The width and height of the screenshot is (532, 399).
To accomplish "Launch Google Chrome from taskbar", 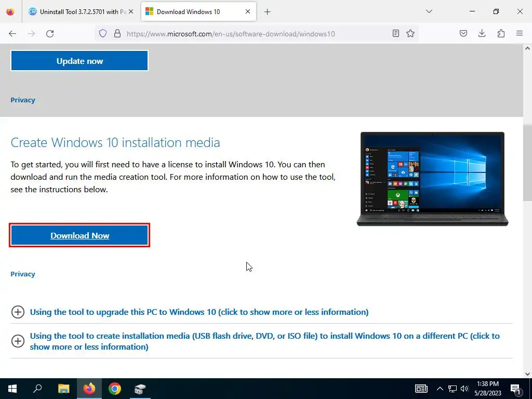I will [115, 389].
